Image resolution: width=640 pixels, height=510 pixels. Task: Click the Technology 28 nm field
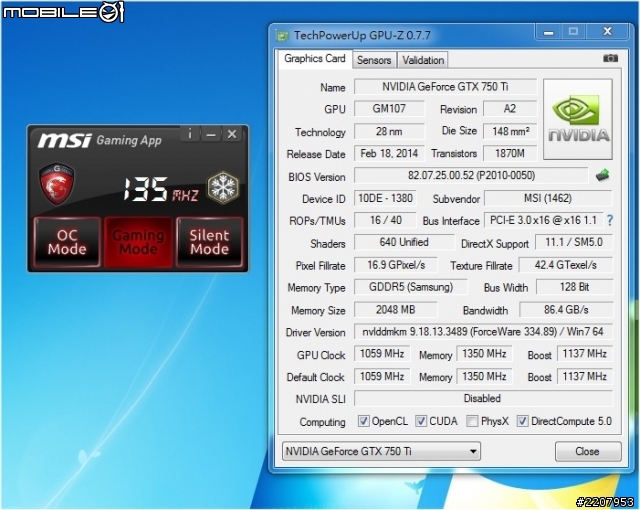point(389,131)
